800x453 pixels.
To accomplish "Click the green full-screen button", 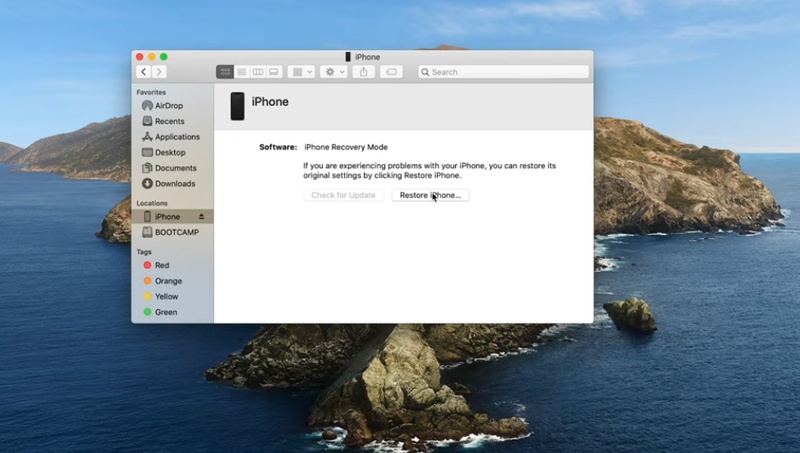I will click(164, 57).
